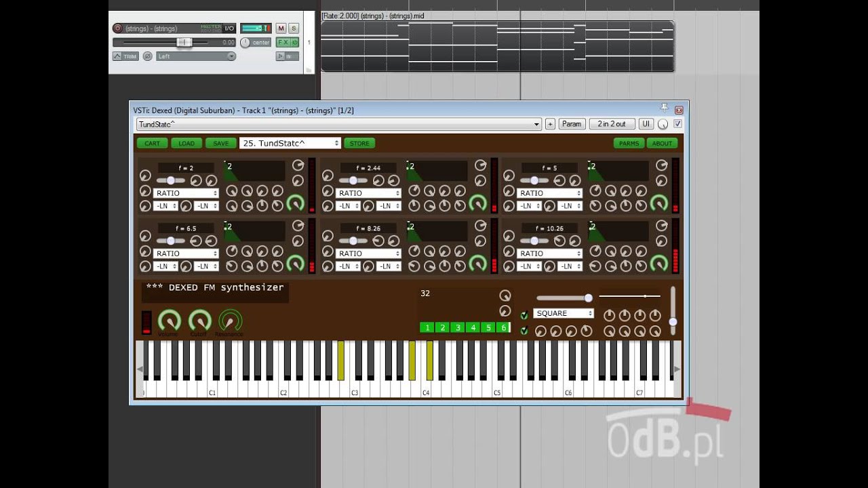The height and width of the screenshot is (488, 868).
Task: Toggle operator 2 on/off button
Action: point(442,327)
